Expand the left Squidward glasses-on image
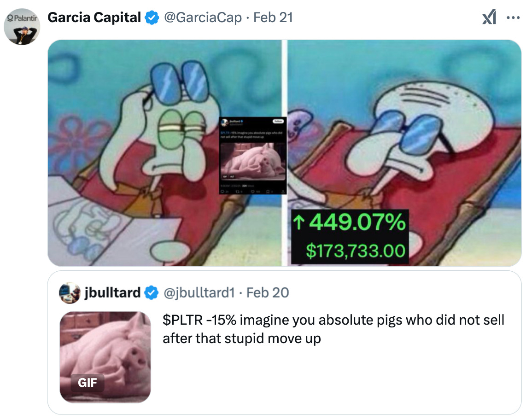 (x=164, y=153)
